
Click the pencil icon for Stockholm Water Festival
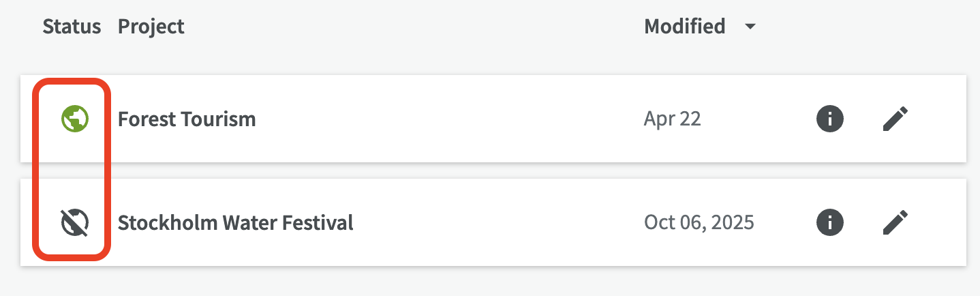[x=895, y=222]
